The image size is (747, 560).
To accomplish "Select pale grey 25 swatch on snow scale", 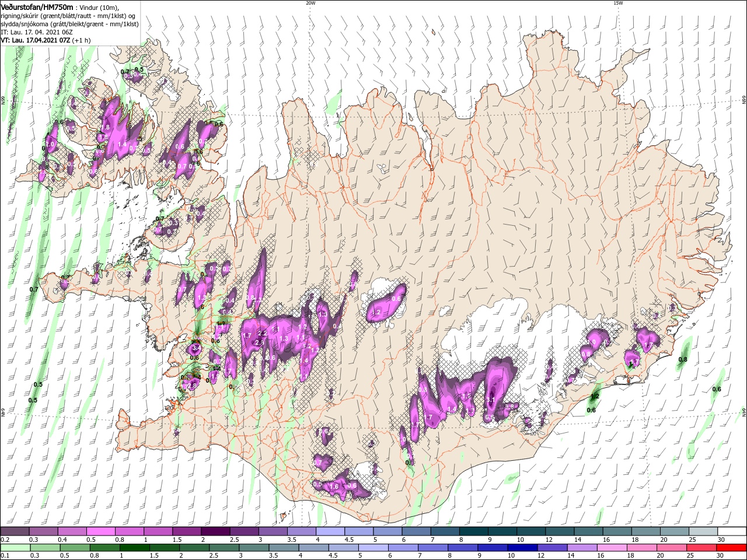I will click(x=703, y=531).
